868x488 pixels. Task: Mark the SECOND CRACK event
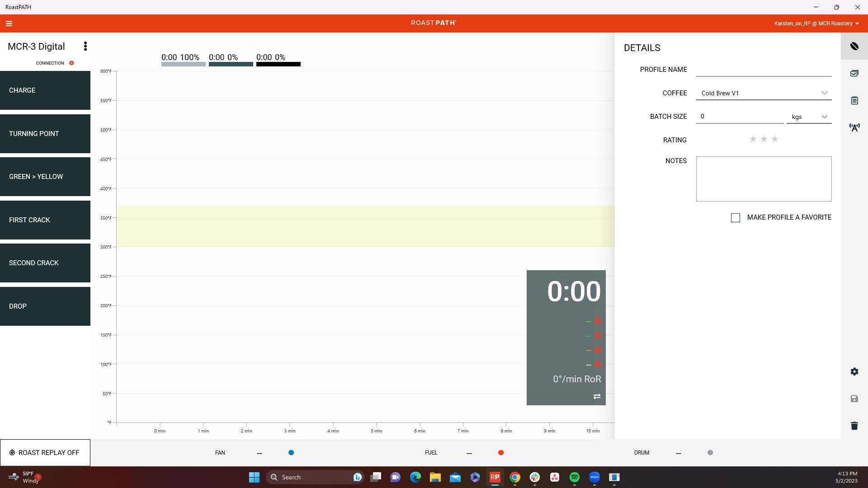click(45, 263)
